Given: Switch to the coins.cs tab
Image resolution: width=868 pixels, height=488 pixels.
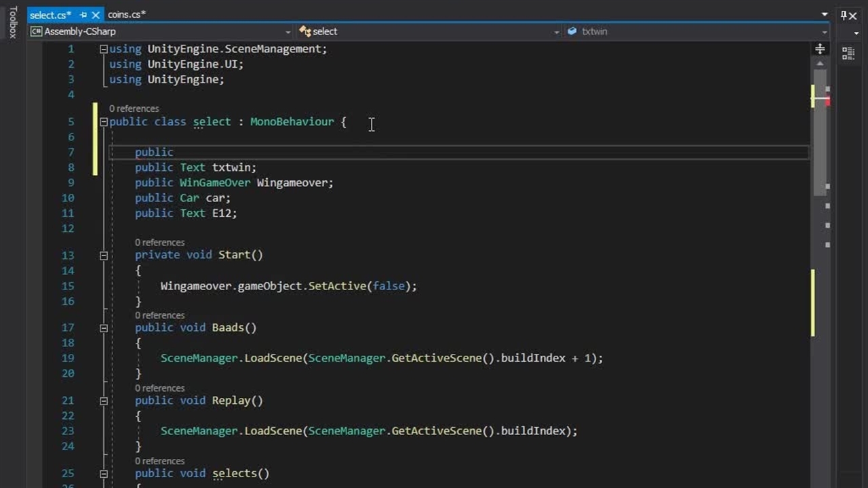Looking at the screenshot, I should [126, 15].
